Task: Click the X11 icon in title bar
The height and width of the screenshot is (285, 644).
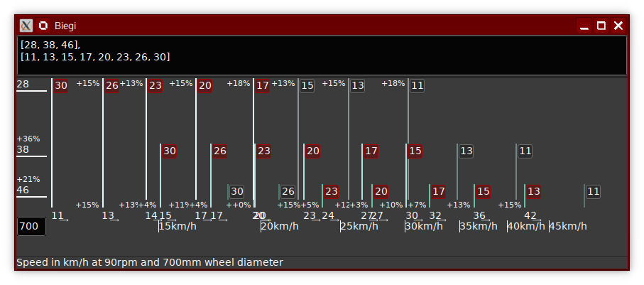Action: (x=26, y=26)
